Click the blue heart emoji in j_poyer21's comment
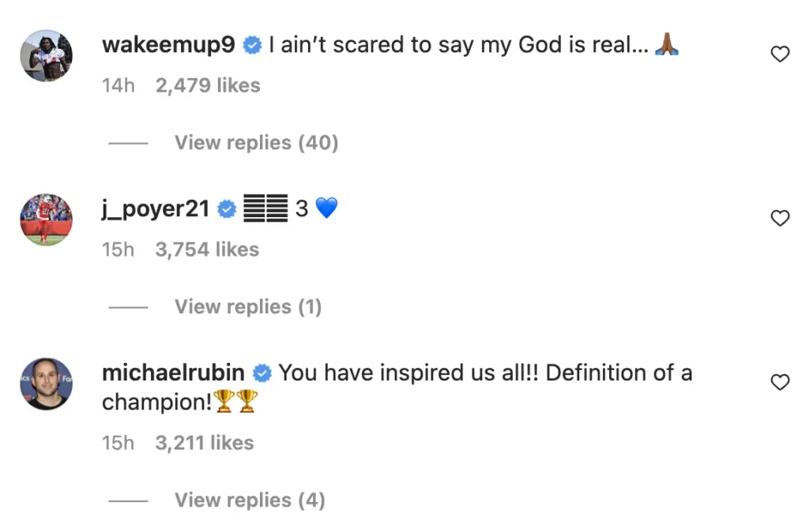The height and width of the screenshot is (532, 809). click(325, 209)
